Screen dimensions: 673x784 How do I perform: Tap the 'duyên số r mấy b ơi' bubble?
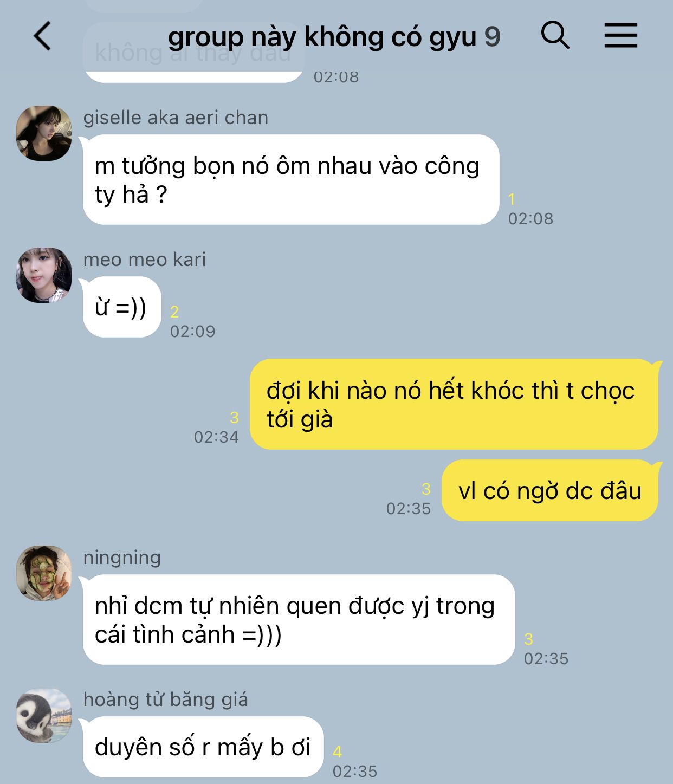(x=203, y=747)
